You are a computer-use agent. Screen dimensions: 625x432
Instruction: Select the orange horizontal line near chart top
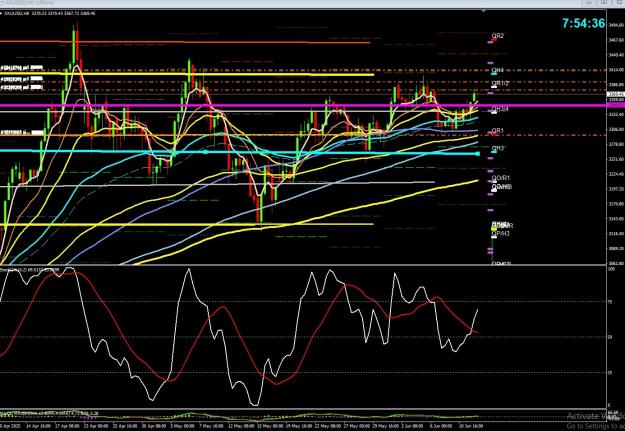pos(185,41)
